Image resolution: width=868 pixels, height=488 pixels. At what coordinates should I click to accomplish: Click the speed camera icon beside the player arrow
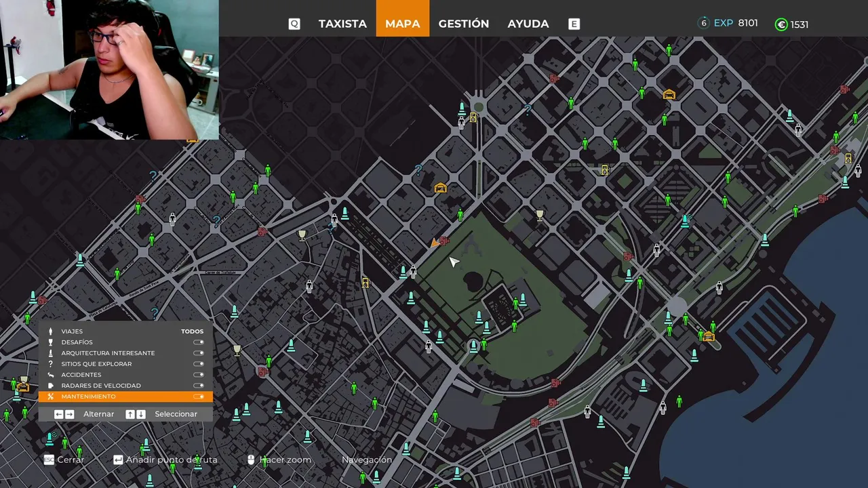(443, 241)
